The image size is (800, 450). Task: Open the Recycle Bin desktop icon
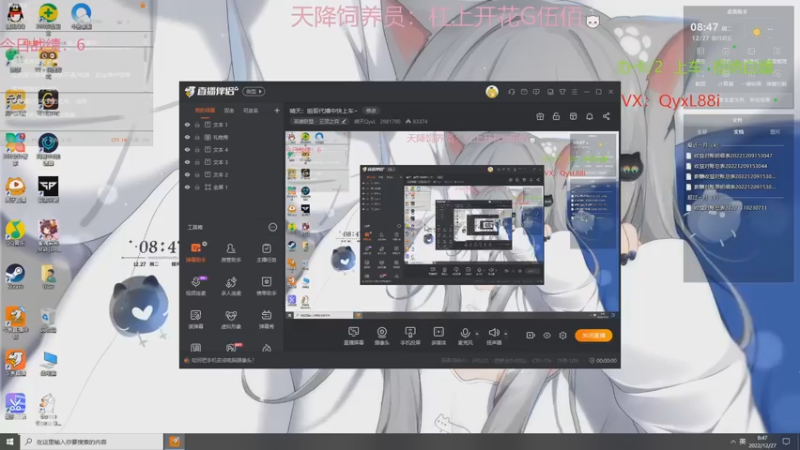click(48, 320)
